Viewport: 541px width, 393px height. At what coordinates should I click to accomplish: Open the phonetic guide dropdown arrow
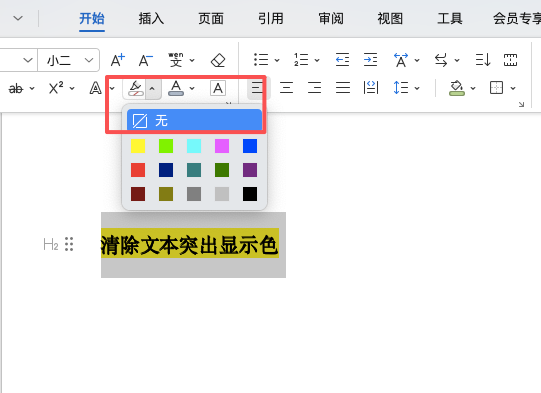192,60
